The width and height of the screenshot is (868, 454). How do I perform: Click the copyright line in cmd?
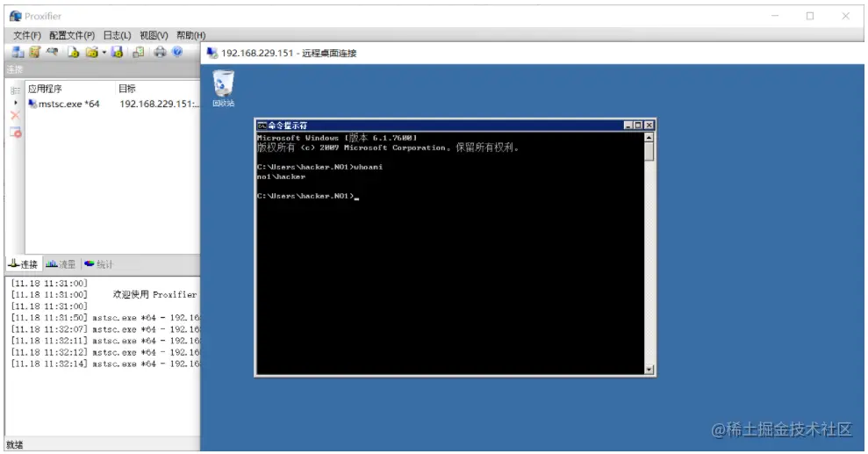388,148
